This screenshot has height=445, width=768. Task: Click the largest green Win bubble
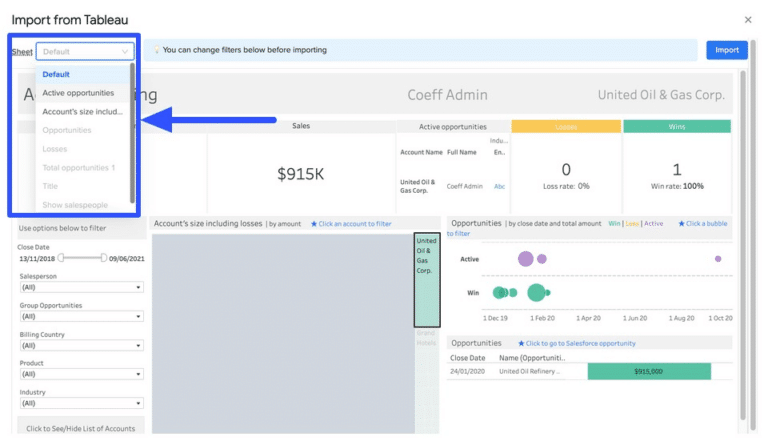pyautogui.click(x=536, y=292)
